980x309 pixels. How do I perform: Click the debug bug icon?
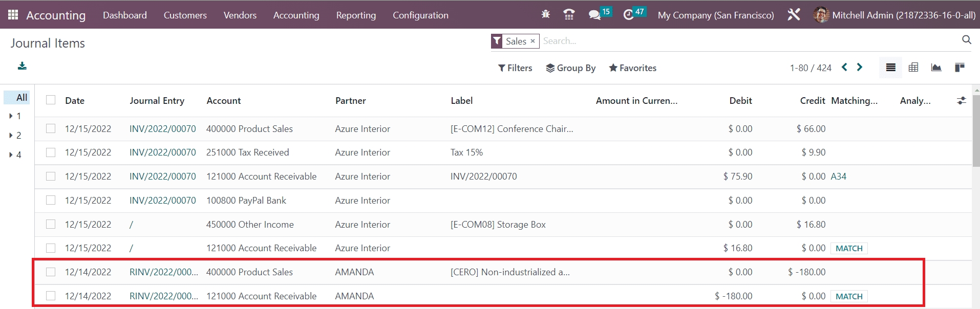tap(546, 14)
